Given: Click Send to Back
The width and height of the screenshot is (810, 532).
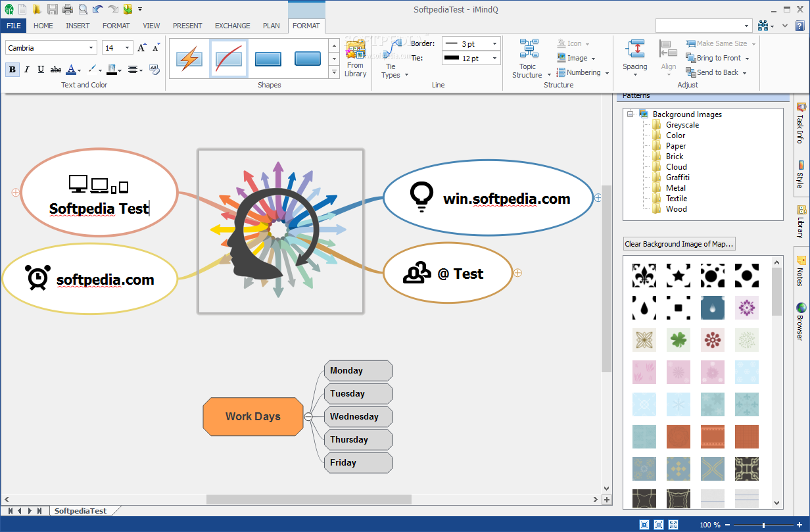Looking at the screenshot, I should (716, 72).
